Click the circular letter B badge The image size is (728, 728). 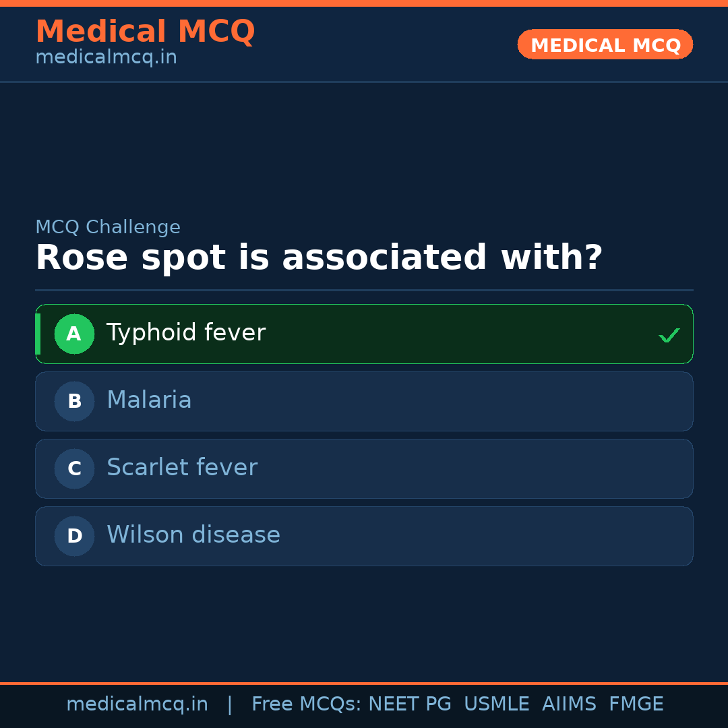(x=74, y=401)
